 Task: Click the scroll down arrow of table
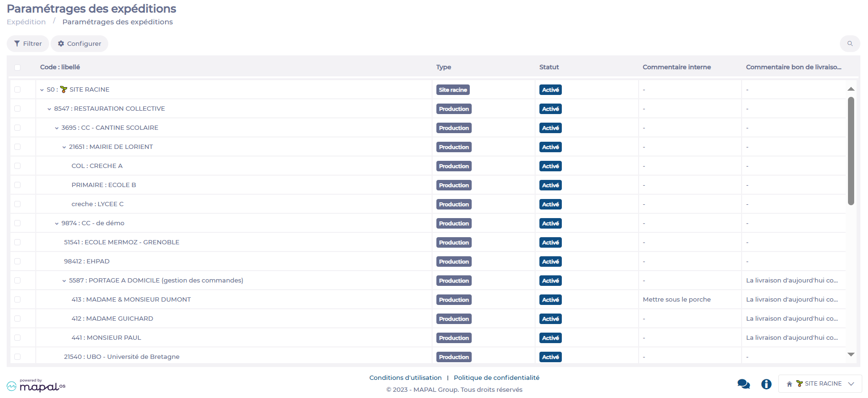pyautogui.click(x=850, y=354)
